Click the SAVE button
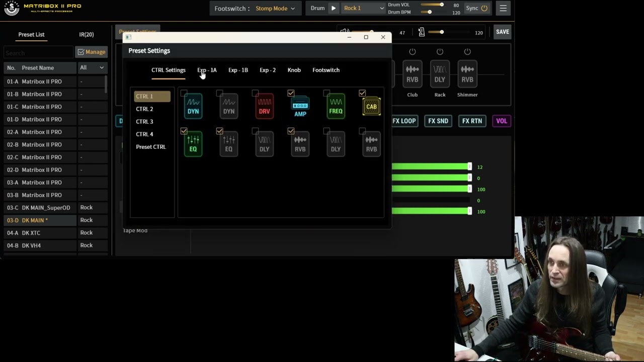Image resolution: width=644 pixels, height=362 pixels. (502, 32)
